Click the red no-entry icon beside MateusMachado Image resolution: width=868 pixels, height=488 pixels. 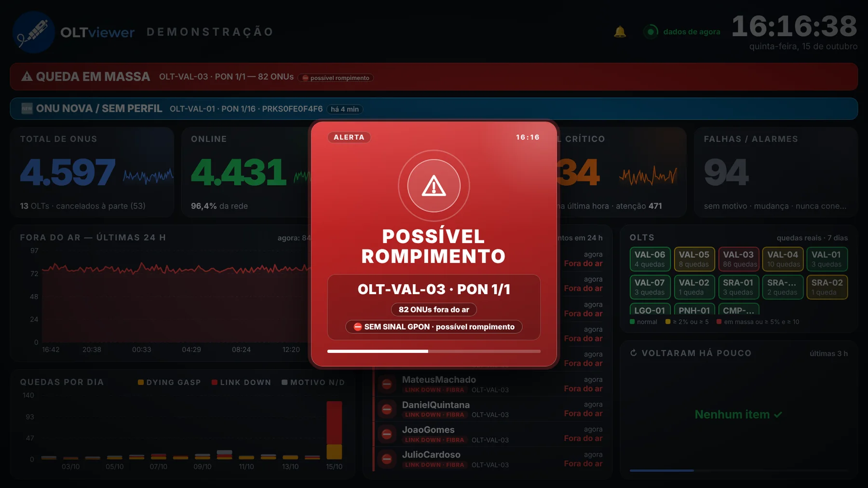coord(387,384)
